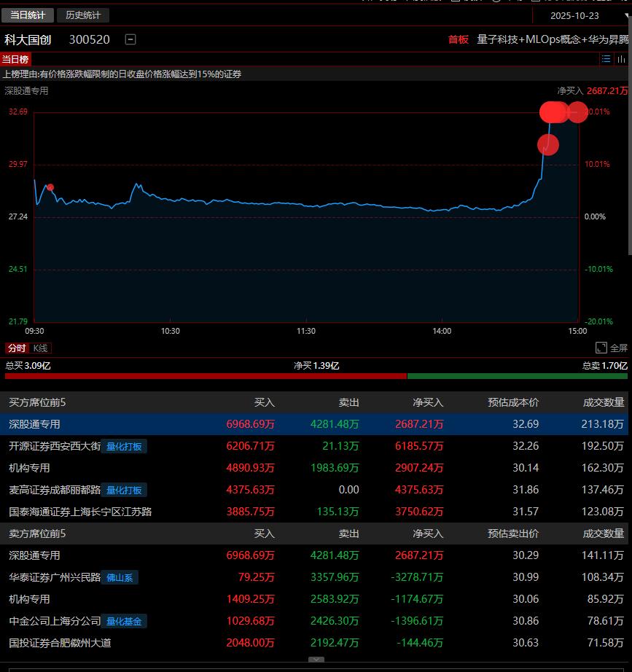
Task: Select the 当日榜 tab
Action: tap(15, 59)
